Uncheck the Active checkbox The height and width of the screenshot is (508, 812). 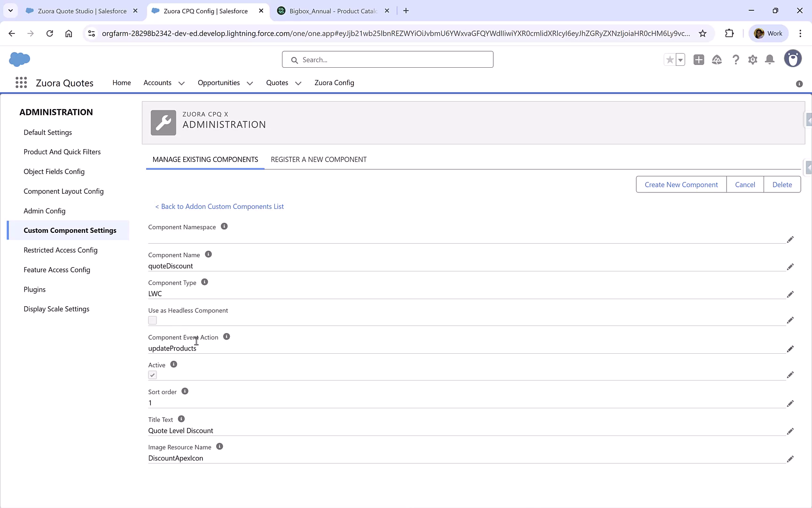tap(152, 375)
